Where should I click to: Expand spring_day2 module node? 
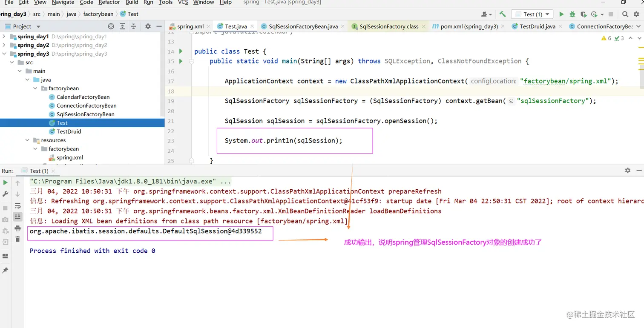coord(4,45)
